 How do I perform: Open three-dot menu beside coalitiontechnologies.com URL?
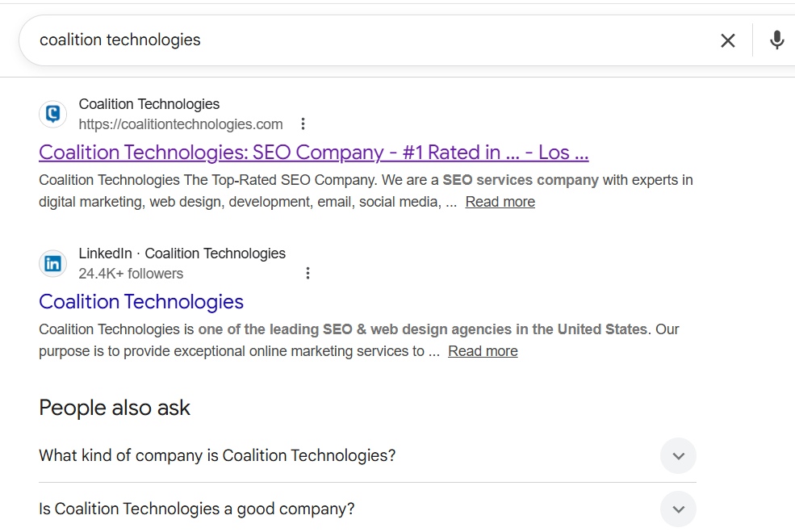click(x=303, y=124)
